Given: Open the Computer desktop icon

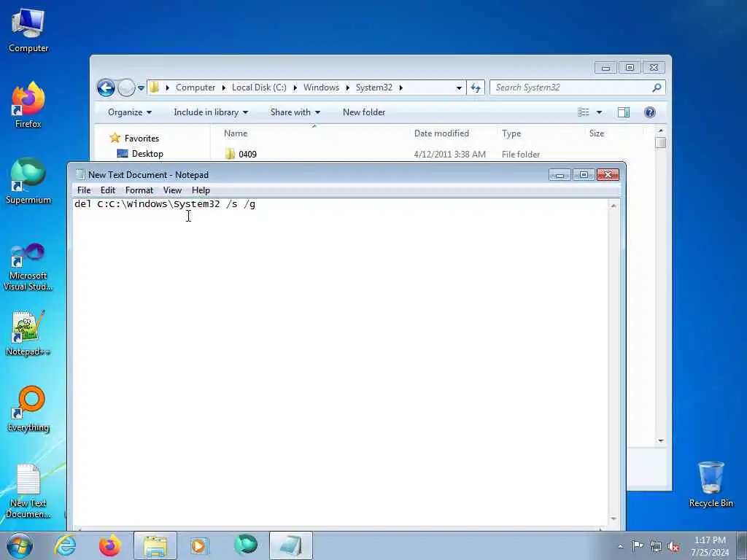Looking at the screenshot, I should pos(28,29).
